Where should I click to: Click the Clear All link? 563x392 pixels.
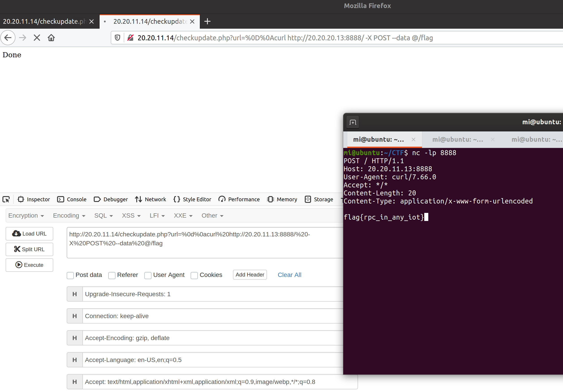(x=289, y=275)
